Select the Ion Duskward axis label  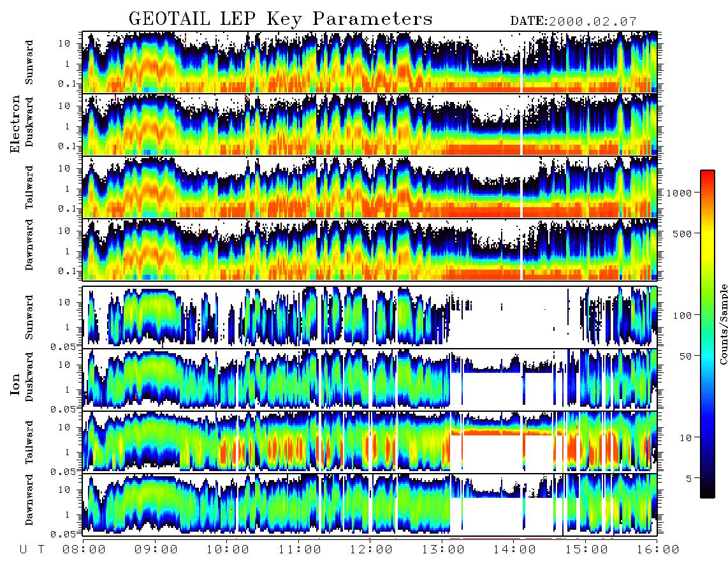click(x=29, y=377)
